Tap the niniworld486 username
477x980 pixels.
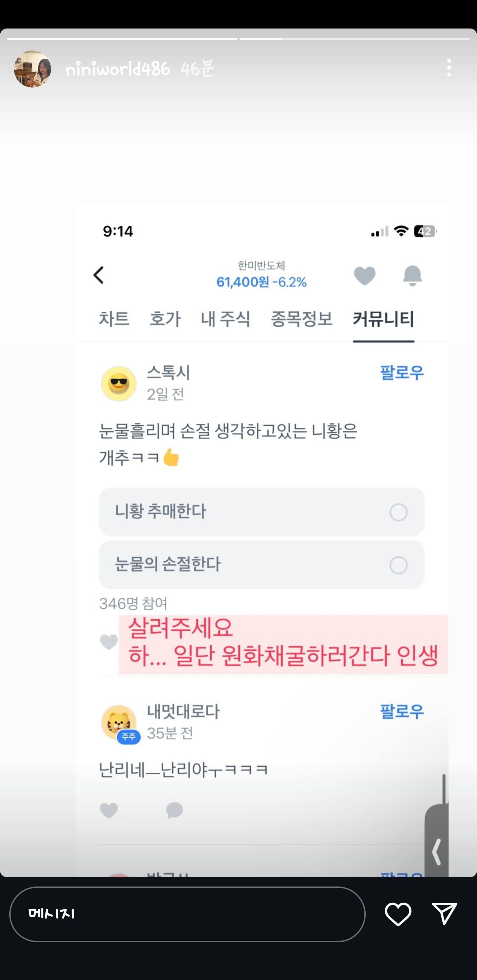(118, 69)
